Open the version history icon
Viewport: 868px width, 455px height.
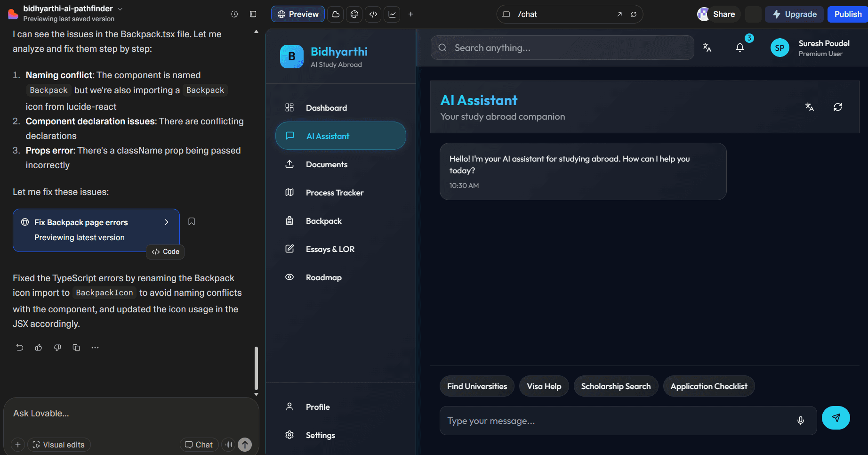point(234,14)
